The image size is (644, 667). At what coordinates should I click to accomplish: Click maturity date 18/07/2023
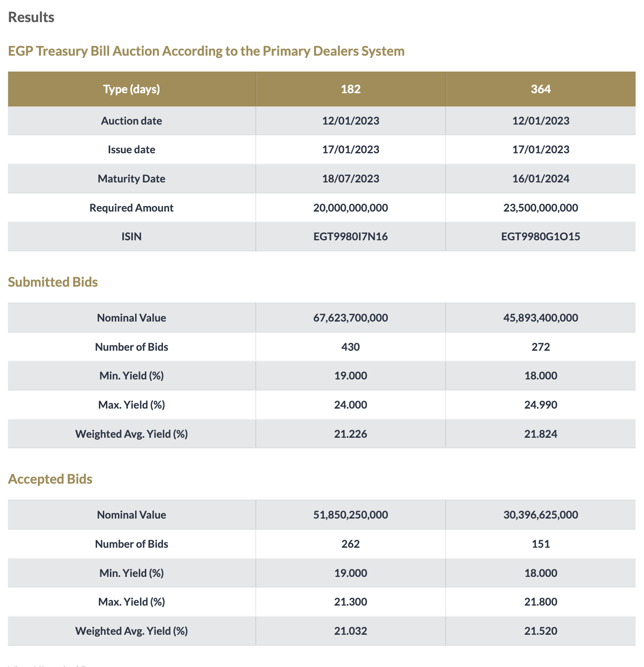351,179
